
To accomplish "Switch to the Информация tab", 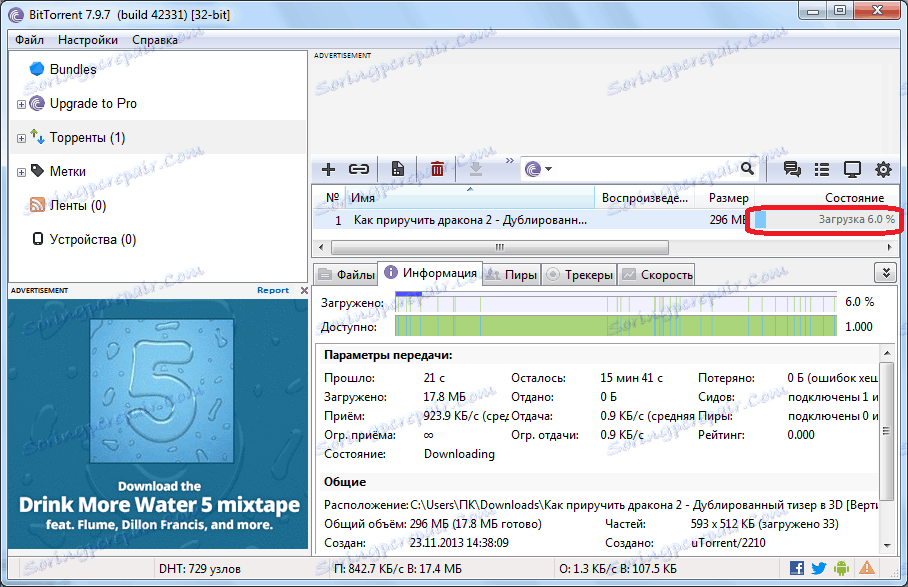I will (x=431, y=273).
